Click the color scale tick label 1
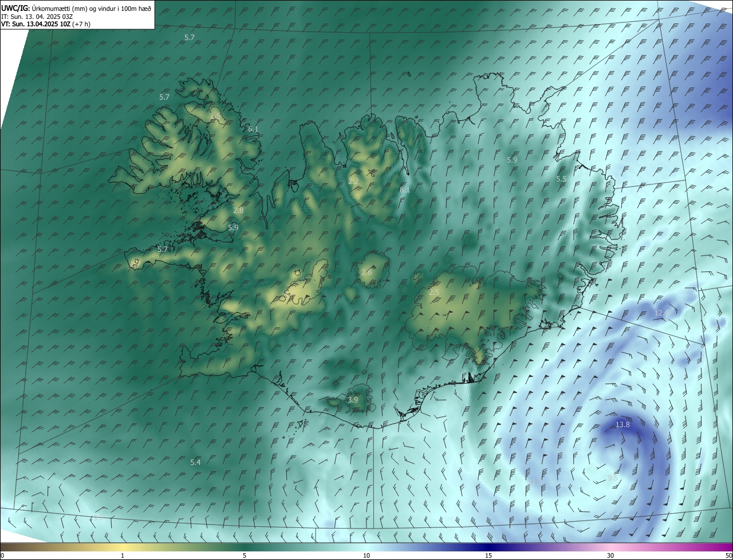The image size is (733, 560). pos(123,555)
